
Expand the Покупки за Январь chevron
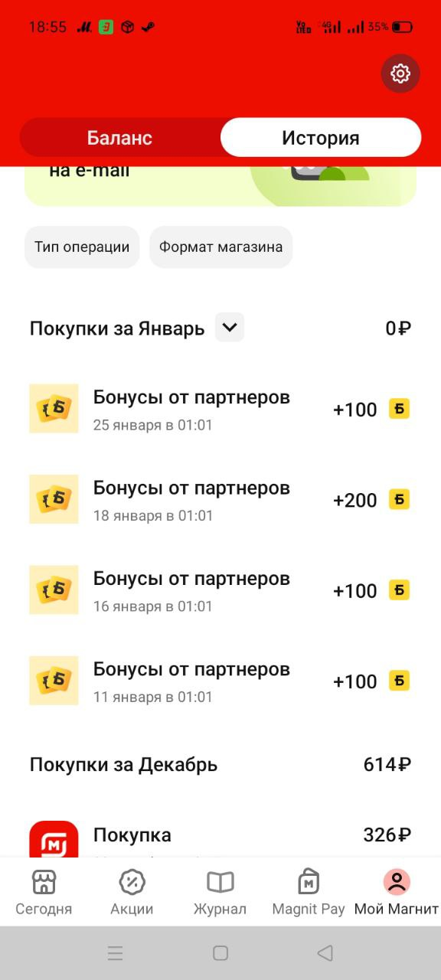point(230,328)
